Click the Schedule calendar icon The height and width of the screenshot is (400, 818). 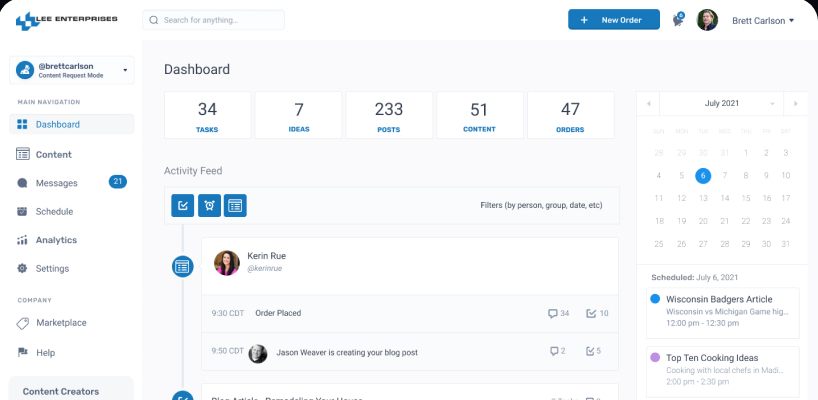pos(22,211)
